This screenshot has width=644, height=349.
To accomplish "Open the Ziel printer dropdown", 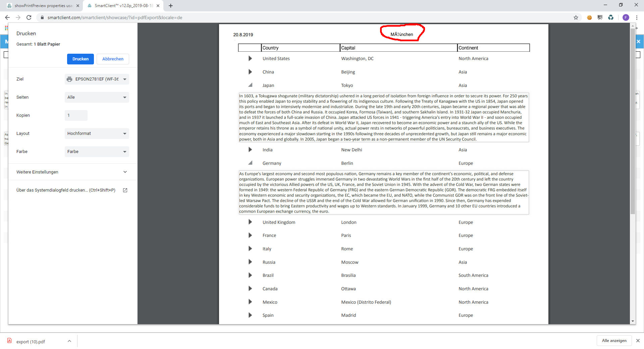I will 97,79.
